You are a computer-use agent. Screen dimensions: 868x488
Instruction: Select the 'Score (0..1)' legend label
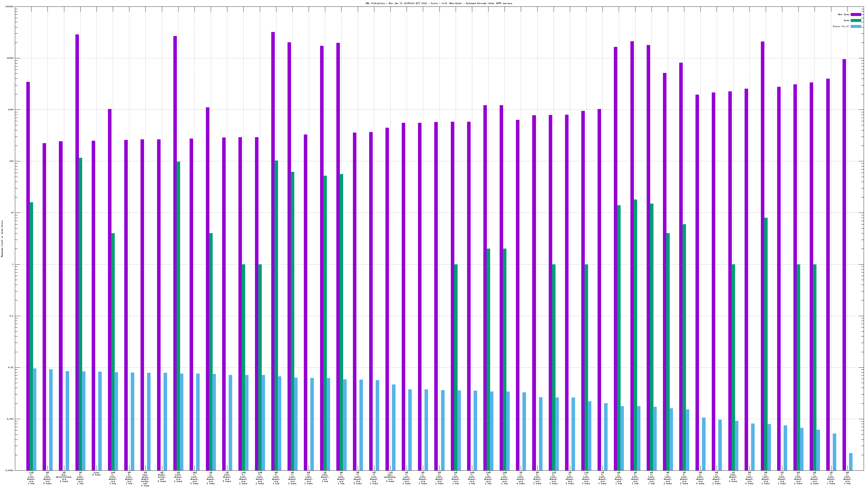[x=841, y=26]
